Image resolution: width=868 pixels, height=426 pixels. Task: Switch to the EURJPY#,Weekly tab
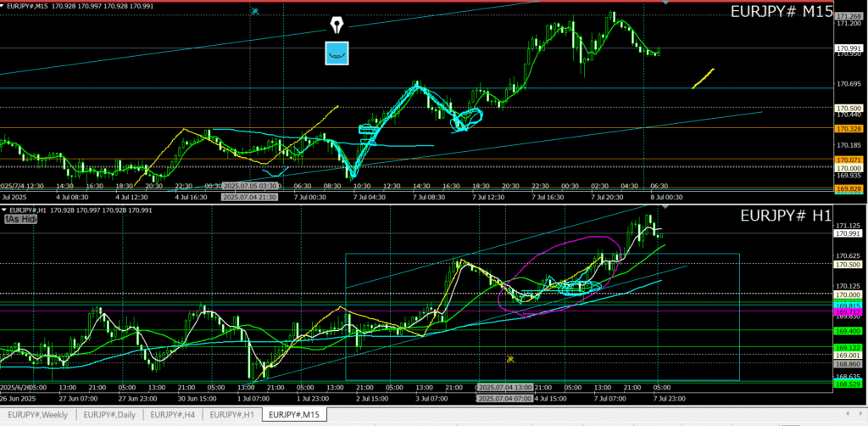(39, 415)
